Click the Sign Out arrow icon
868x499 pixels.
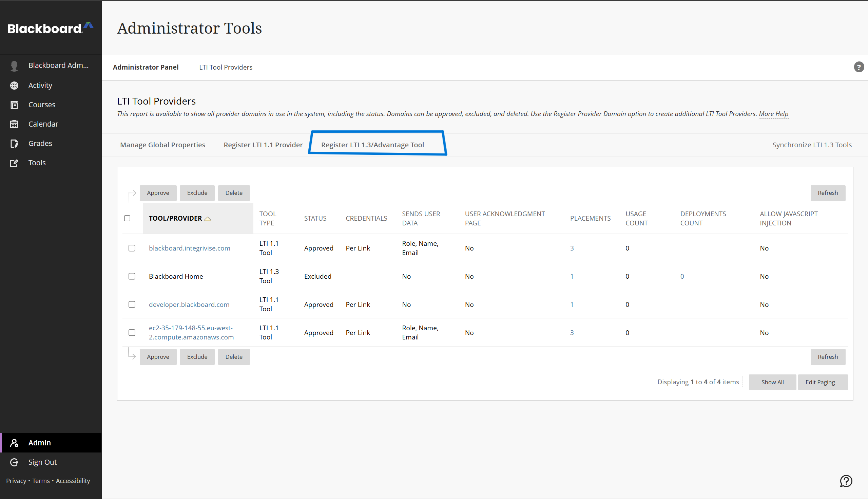click(14, 462)
